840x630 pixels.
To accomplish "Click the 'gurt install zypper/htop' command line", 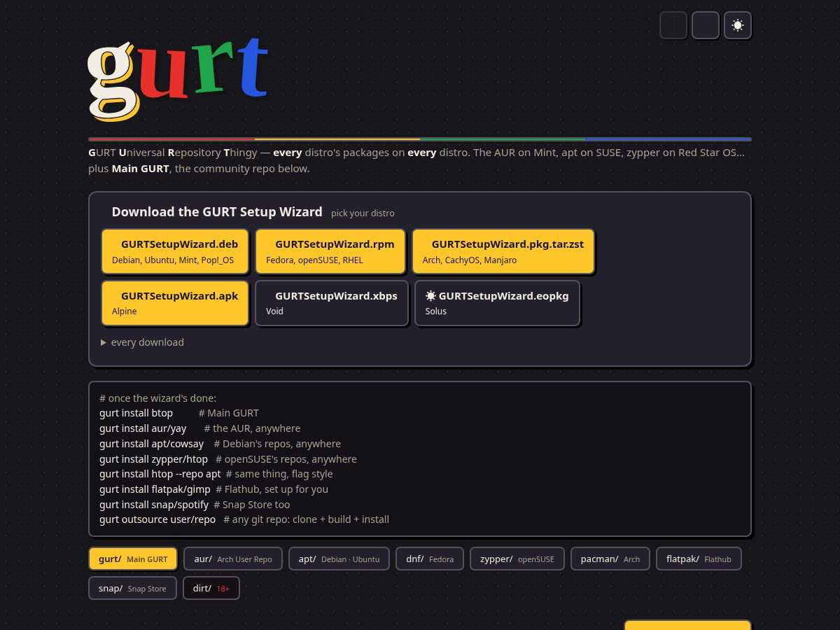I will (228, 459).
